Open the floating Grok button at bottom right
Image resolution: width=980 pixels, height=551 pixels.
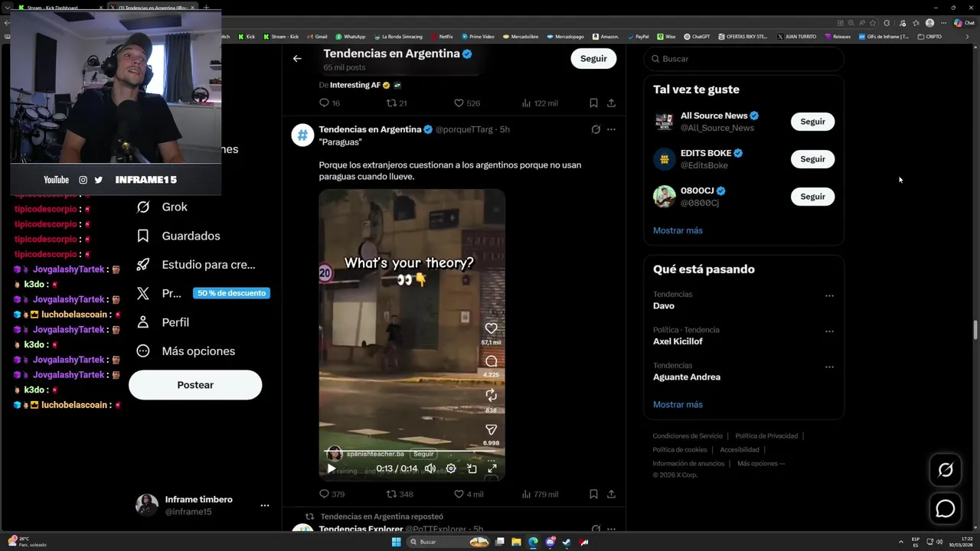tap(946, 470)
